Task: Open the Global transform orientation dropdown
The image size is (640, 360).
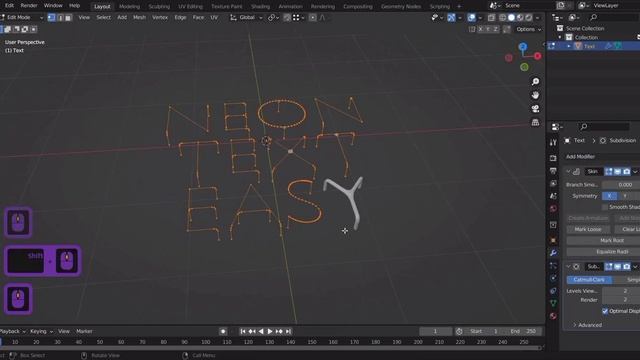Action: tap(247, 18)
